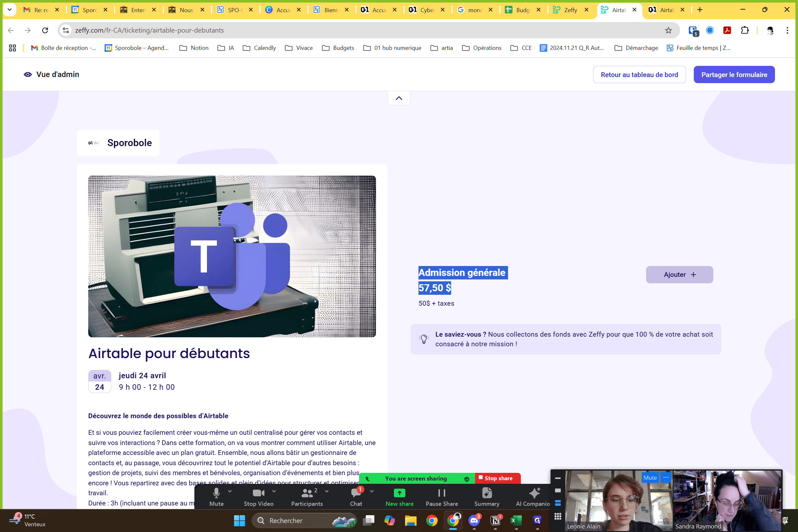
Task: Open a new Chrome tab
Action: (x=700, y=10)
